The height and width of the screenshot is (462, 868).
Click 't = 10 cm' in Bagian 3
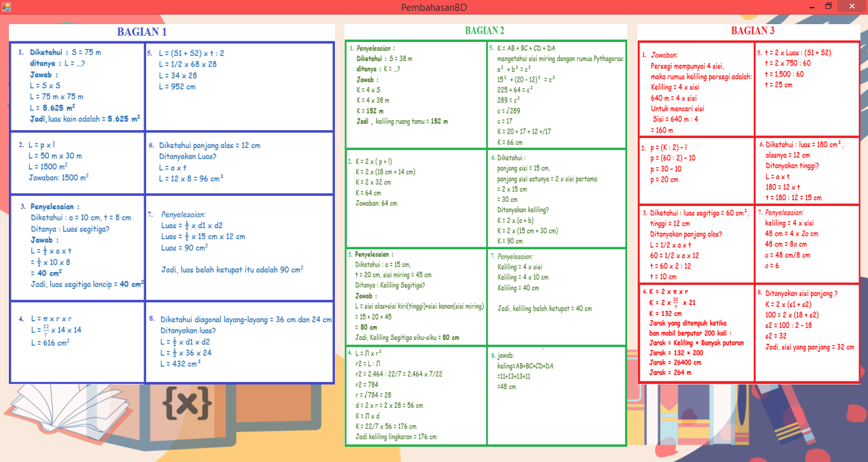[663, 276]
